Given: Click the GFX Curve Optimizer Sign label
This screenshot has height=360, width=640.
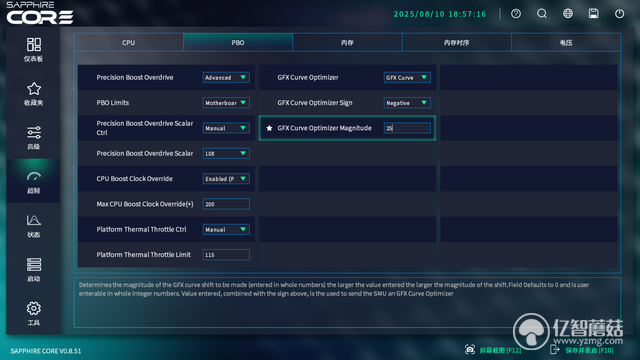Looking at the screenshot, I should [315, 103].
